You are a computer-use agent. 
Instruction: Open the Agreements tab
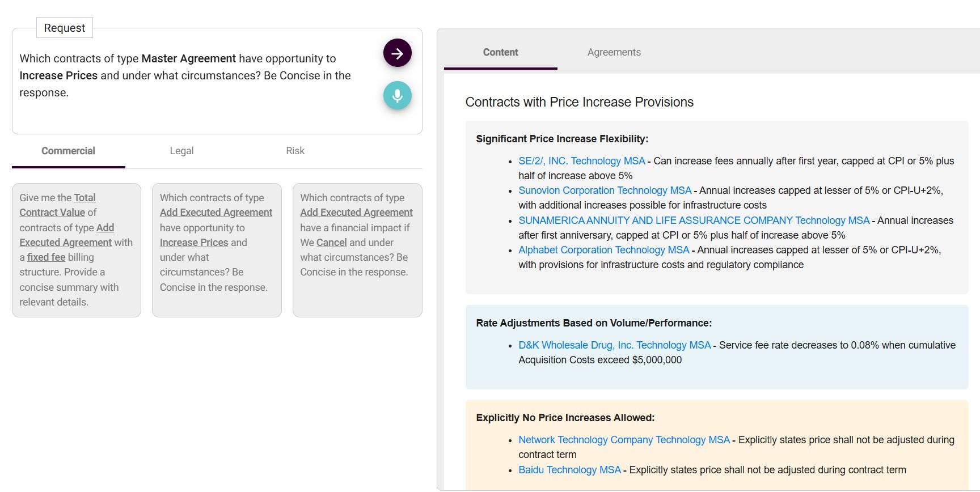coord(614,52)
